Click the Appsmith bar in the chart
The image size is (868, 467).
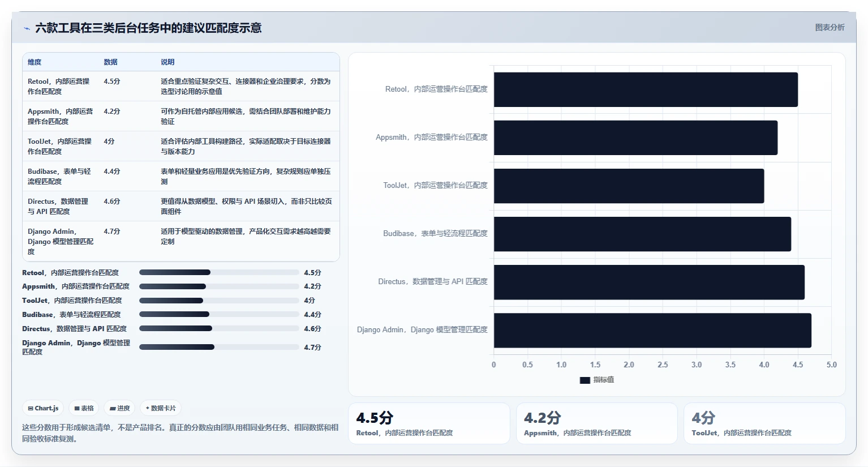tap(635, 138)
